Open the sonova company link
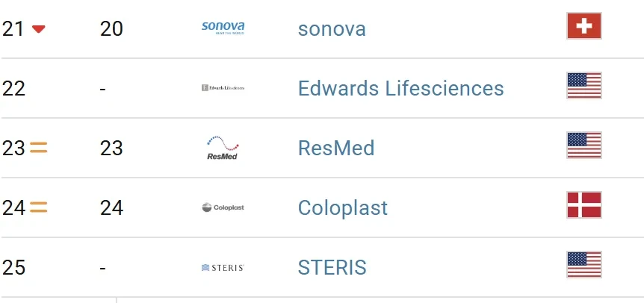The height and width of the screenshot is (303, 644). pos(332,29)
